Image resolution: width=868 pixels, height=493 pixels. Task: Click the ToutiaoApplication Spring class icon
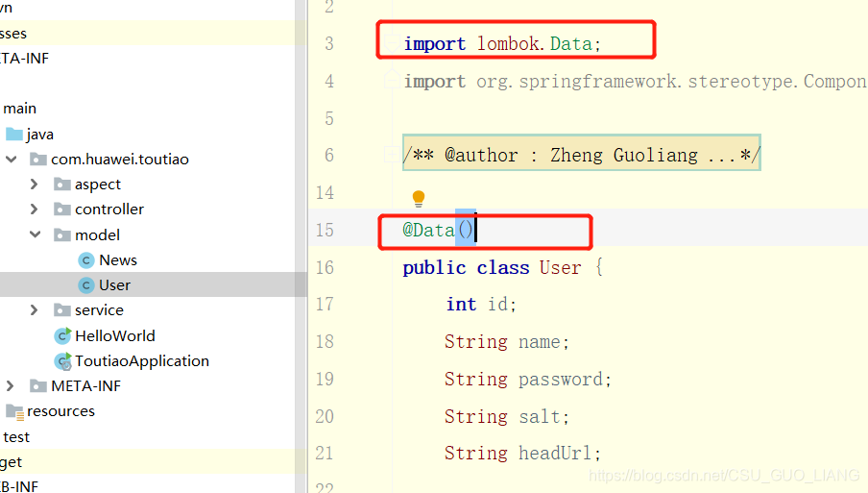(x=62, y=361)
